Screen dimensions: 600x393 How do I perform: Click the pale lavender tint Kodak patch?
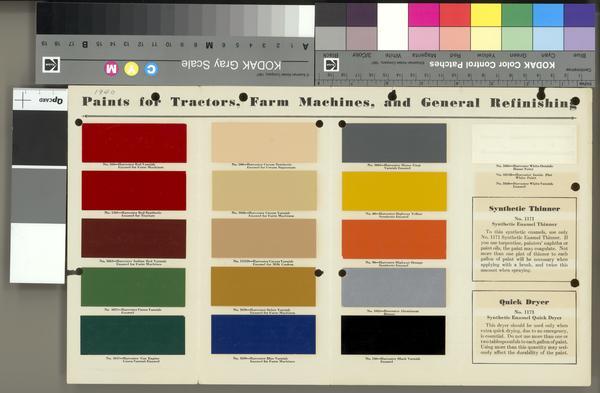pyautogui.click(x=579, y=39)
